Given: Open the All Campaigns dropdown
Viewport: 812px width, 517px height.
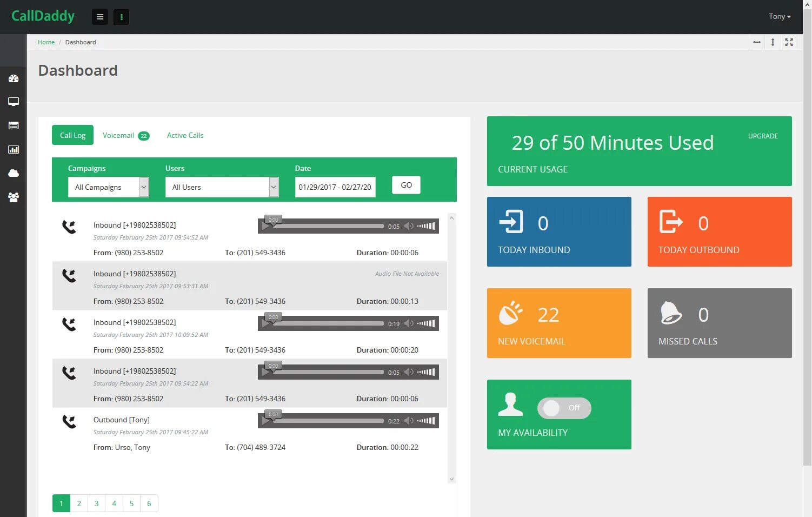Looking at the screenshot, I should click(109, 187).
